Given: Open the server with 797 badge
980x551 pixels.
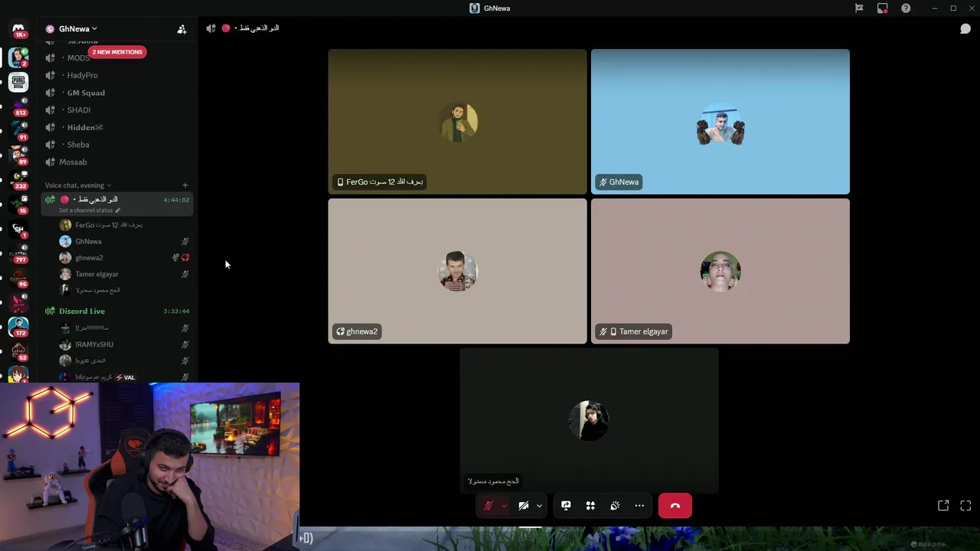Looking at the screenshot, I should point(18,253).
